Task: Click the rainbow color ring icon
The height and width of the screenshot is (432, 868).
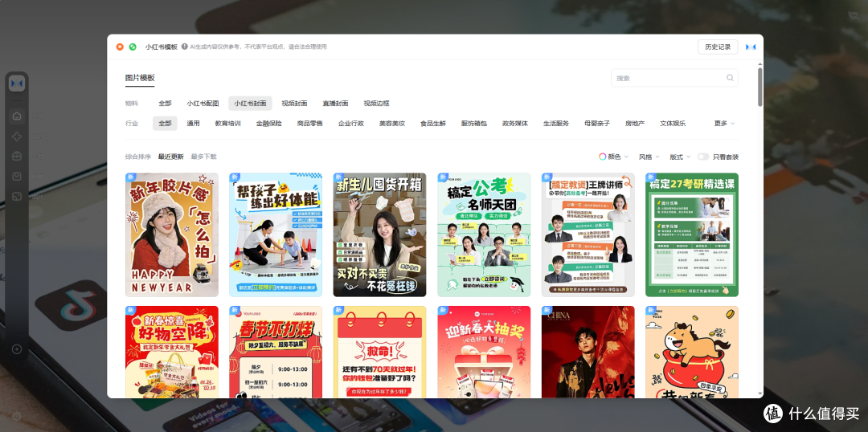Action: pos(602,157)
